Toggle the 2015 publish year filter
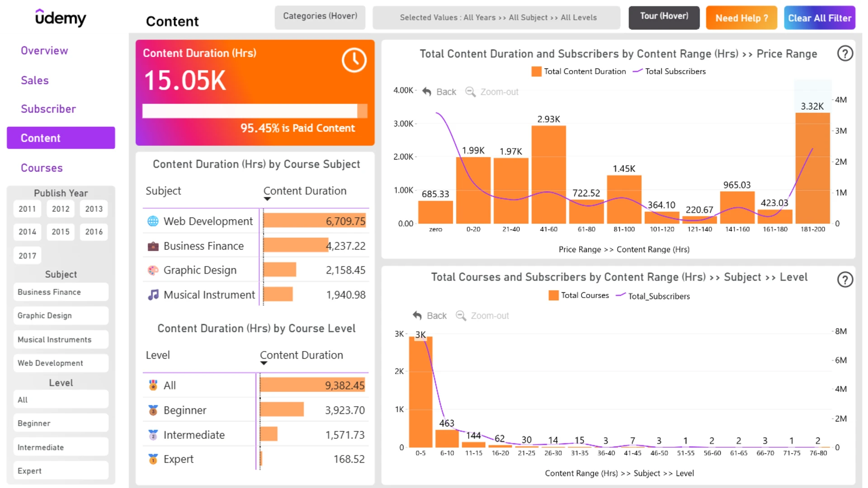Screen dimensions: 868x488 click(x=61, y=232)
